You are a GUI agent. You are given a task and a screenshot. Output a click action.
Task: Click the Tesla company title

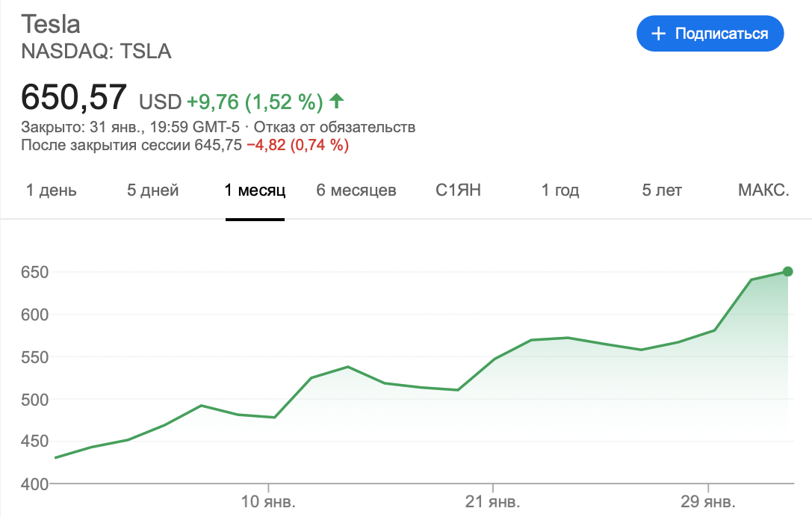click(51, 25)
